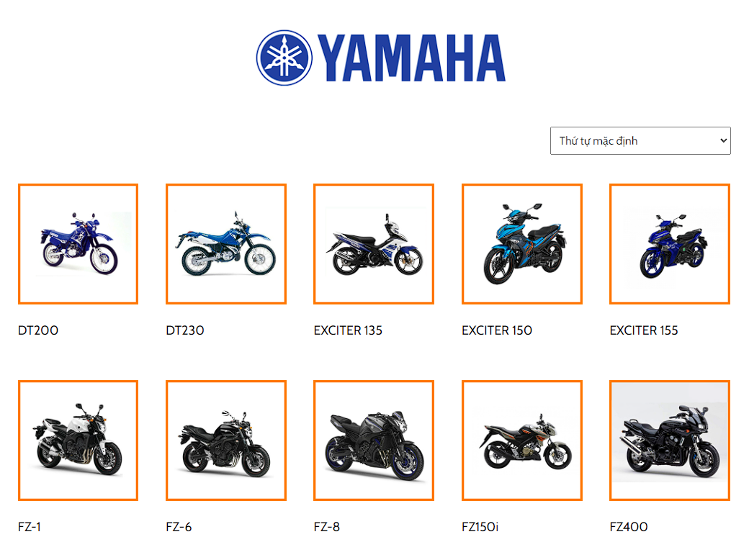Select the DT230 dirt bike image

coord(226,244)
